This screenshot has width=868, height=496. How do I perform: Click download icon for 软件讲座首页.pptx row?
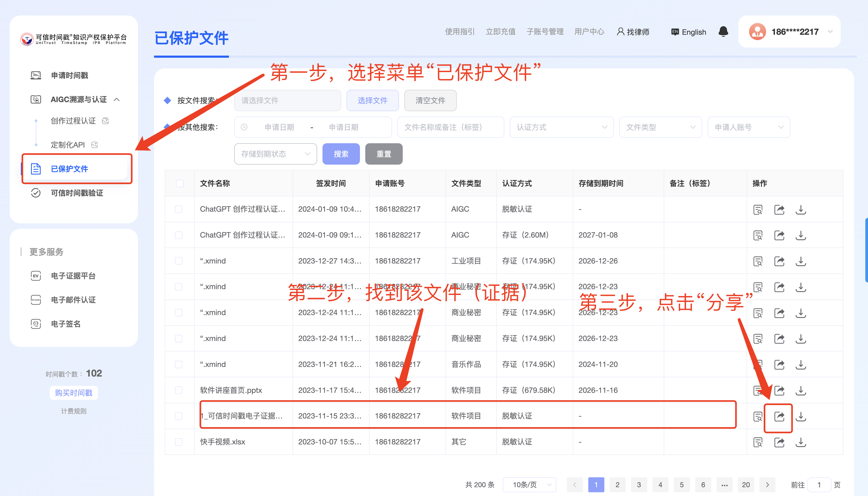801,390
